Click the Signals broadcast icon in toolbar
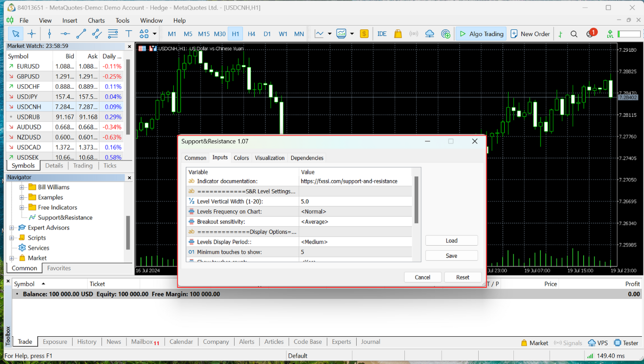 [414, 34]
